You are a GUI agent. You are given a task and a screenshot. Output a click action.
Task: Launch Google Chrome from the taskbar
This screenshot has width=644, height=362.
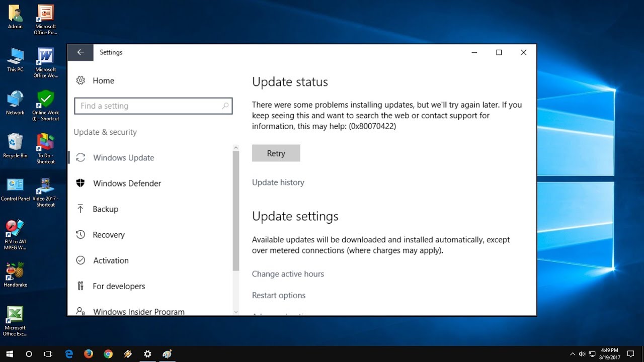(x=108, y=354)
